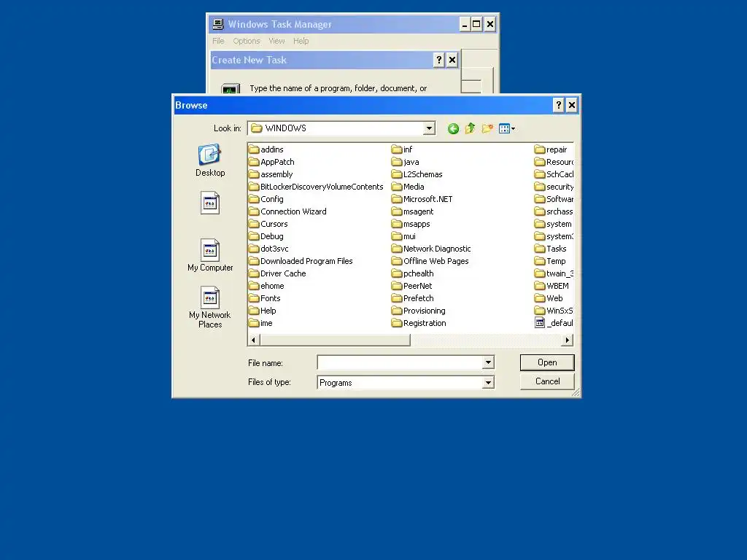This screenshot has width=747, height=560.
Task: Select the Config folder
Action: tap(266, 199)
